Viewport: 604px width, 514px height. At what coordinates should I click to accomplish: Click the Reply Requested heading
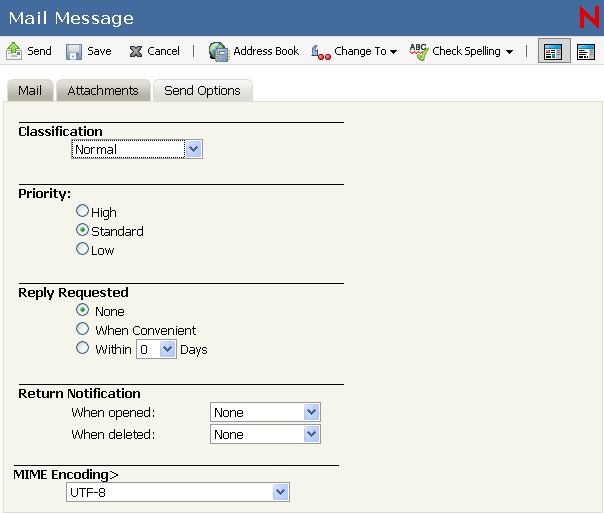(73, 292)
